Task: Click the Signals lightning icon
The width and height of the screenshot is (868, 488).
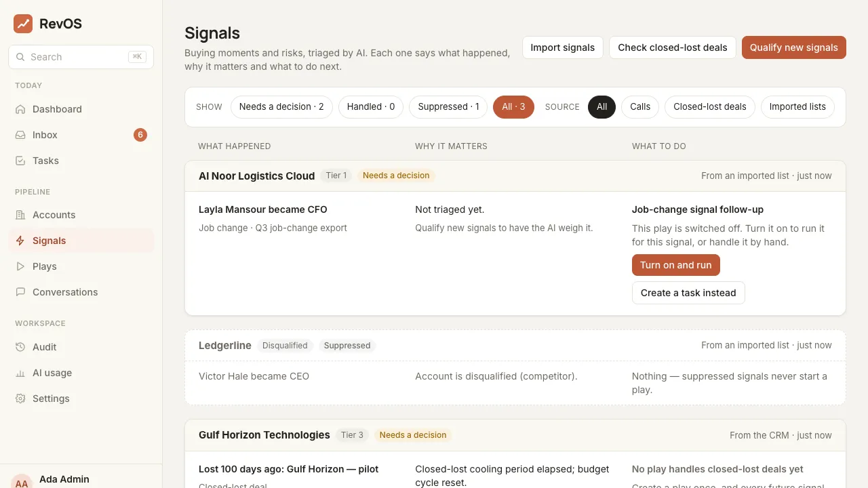Action: point(20,241)
